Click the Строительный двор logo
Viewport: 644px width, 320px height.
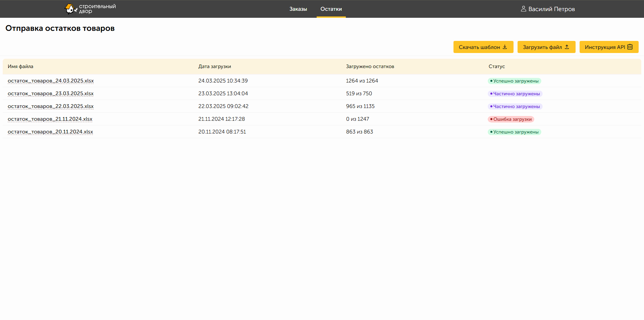click(x=90, y=9)
